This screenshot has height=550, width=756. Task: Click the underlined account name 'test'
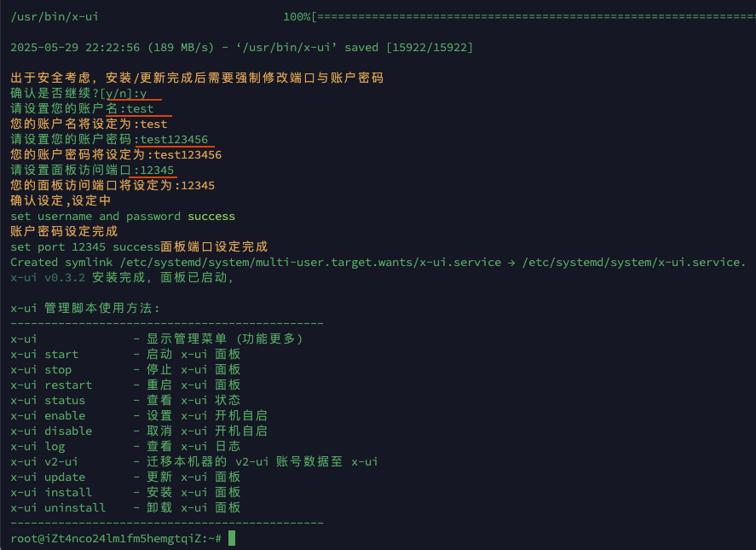coord(141,108)
